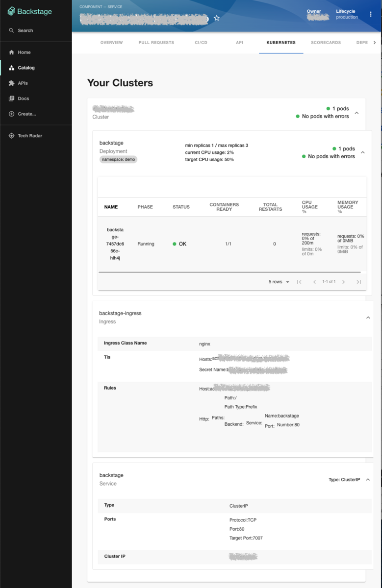Click the Running phase cell
The image size is (382, 588).
[146, 244]
